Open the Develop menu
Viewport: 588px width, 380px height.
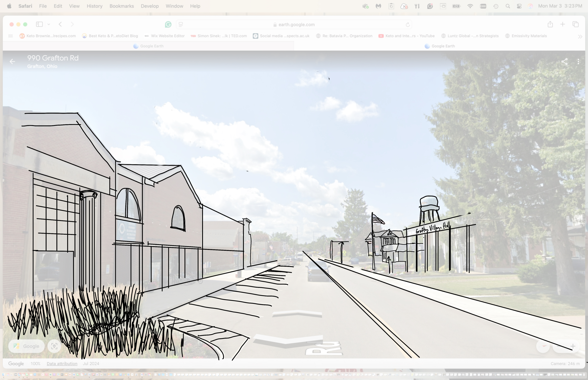[150, 6]
